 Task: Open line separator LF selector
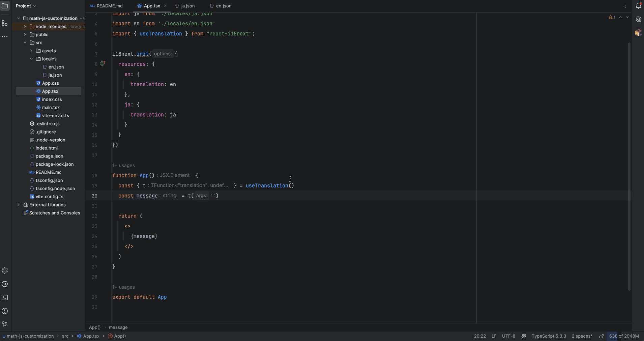(x=494, y=336)
